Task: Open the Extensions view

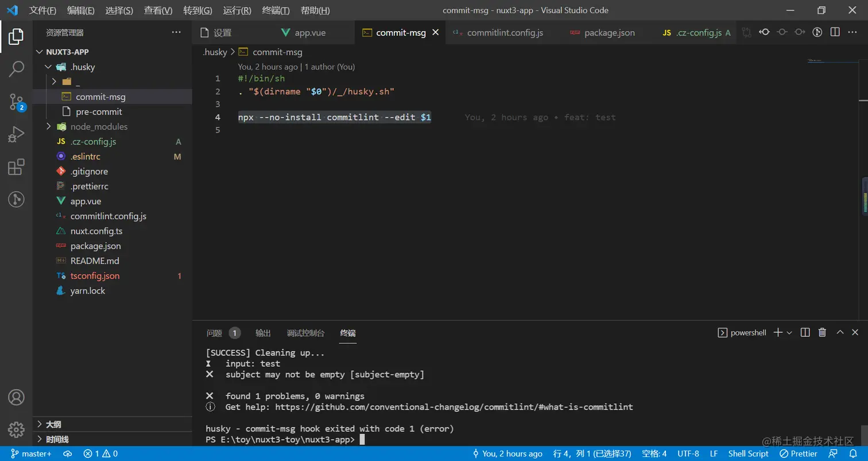Action: click(16, 167)
